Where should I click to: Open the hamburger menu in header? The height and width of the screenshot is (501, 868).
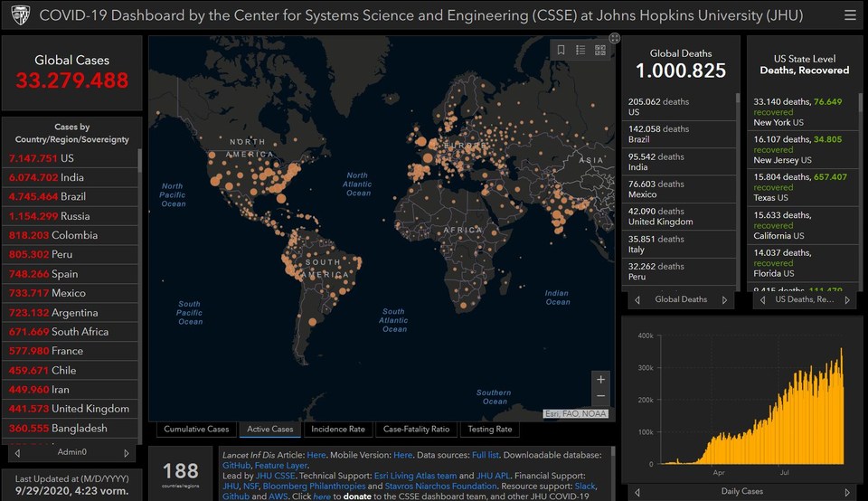point(850,15)
